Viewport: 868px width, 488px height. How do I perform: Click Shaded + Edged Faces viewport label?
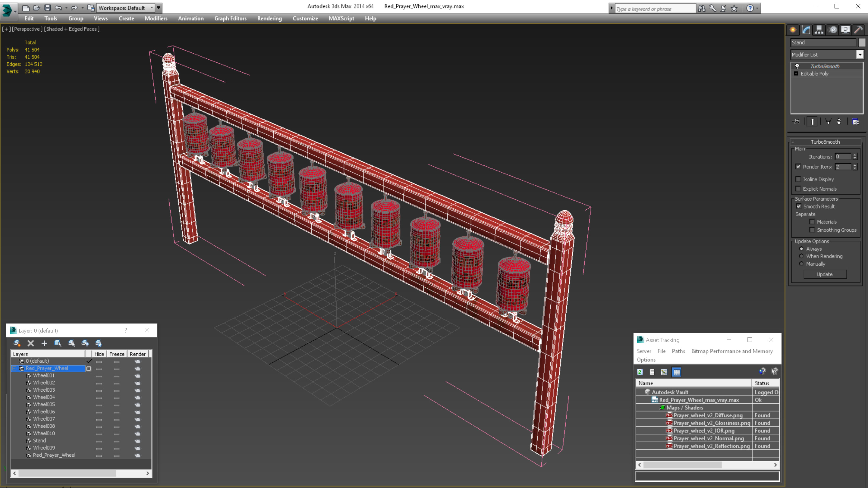coord(72,29)
